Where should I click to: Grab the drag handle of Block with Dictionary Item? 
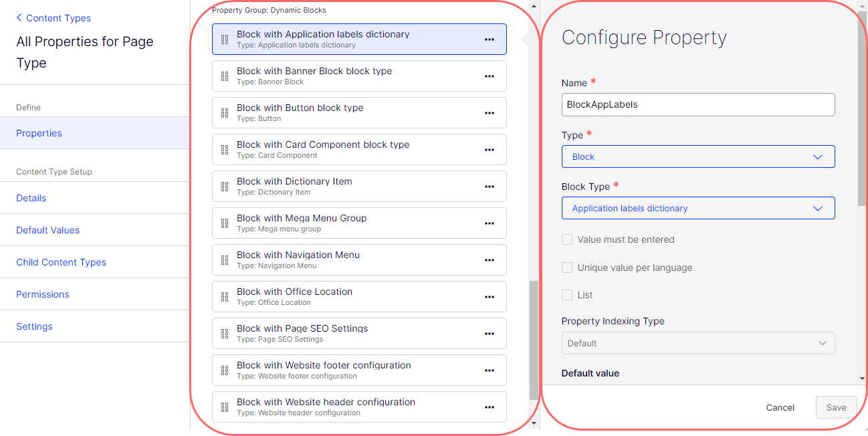coord(225,187)
